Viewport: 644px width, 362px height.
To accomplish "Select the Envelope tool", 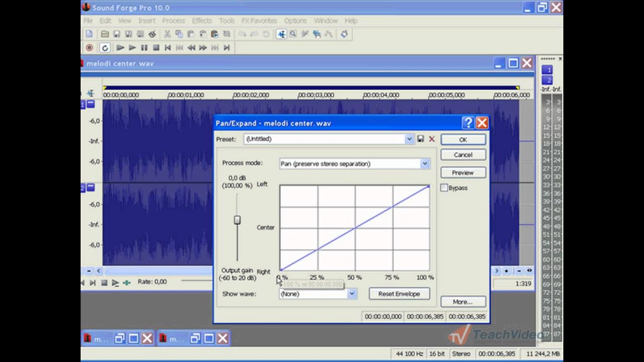I will [x=328, y=34].
